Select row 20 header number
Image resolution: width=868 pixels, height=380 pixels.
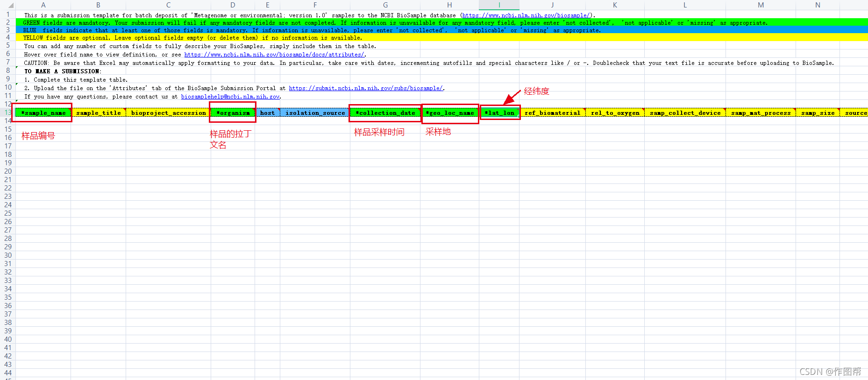tap(7, 171)
